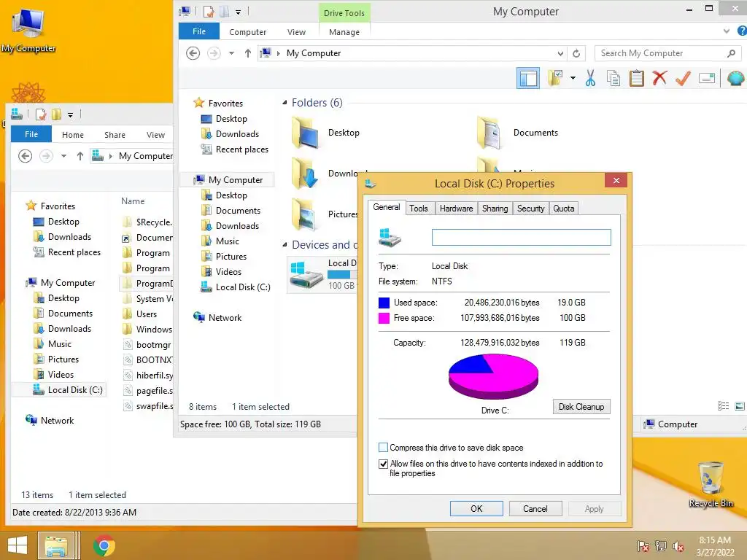Collapse the Devices and drives group
The image size is (747, 560).
[285, 245]
